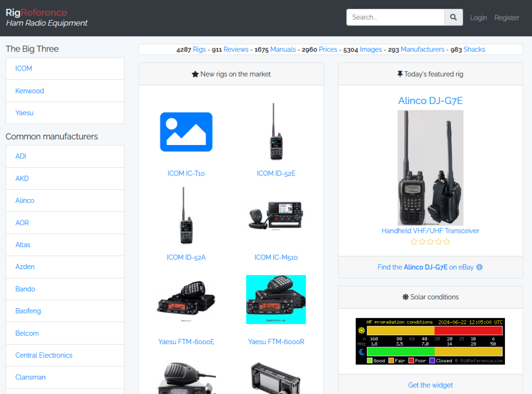Select Atlas manufacturer
The width and height of the screenshot is (532, 394).
pyautogui.click(x=65, y=245)
